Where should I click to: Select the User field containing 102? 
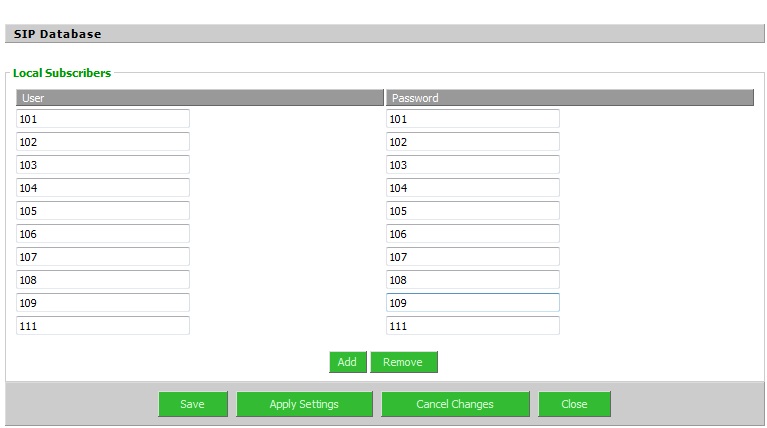click(103, 142)
